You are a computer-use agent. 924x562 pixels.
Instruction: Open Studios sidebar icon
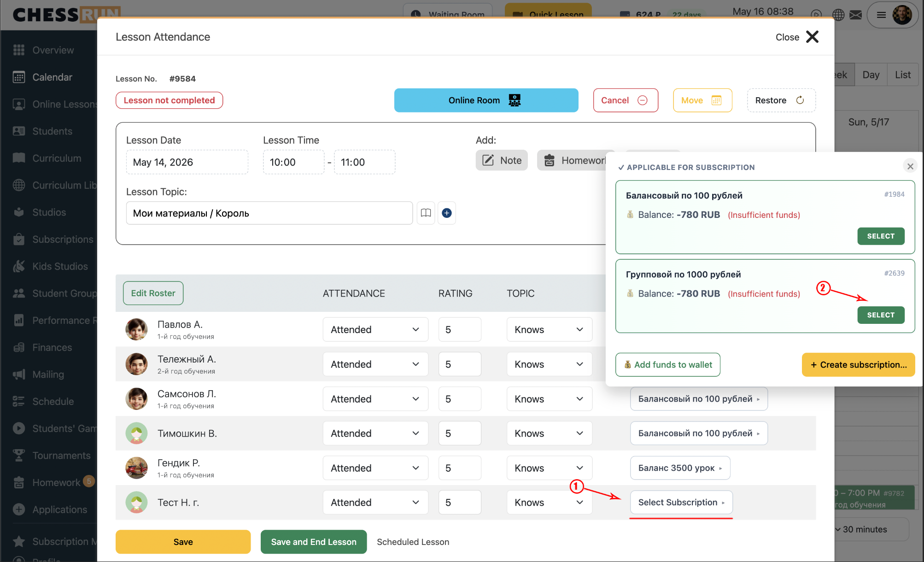pyautogui.click(x=19, y=212)
